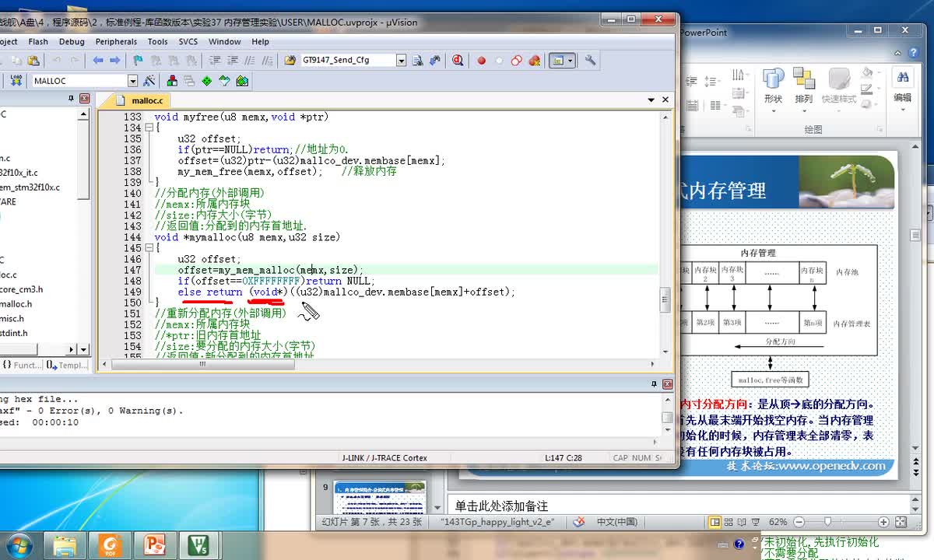Open the SVCS menu
This screenshot has width=934, height=560.
coord(188,42)
